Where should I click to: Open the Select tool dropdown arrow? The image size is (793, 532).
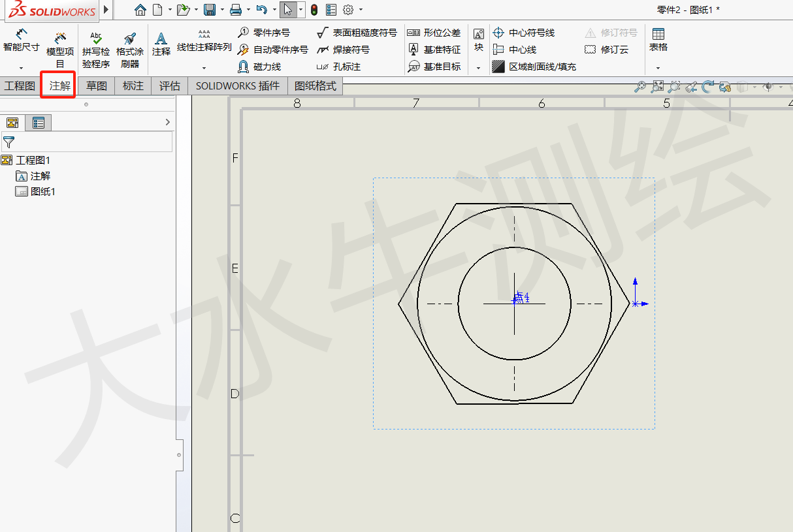300,10
